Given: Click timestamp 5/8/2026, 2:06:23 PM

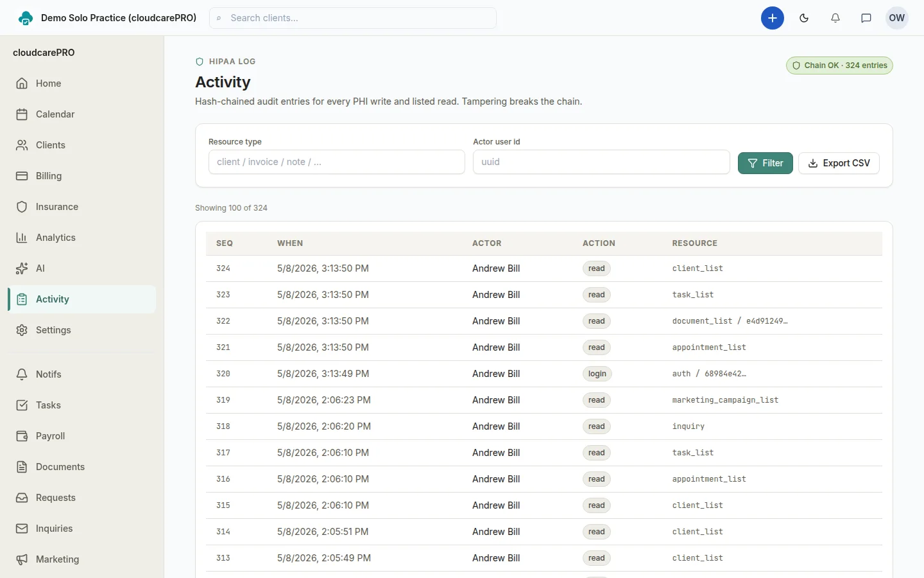Looking at the screenshot, I should click(324, 400).
